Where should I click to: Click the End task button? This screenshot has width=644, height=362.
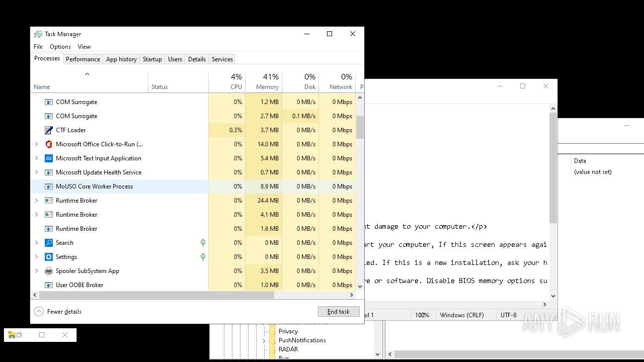[x=339, y=312]
